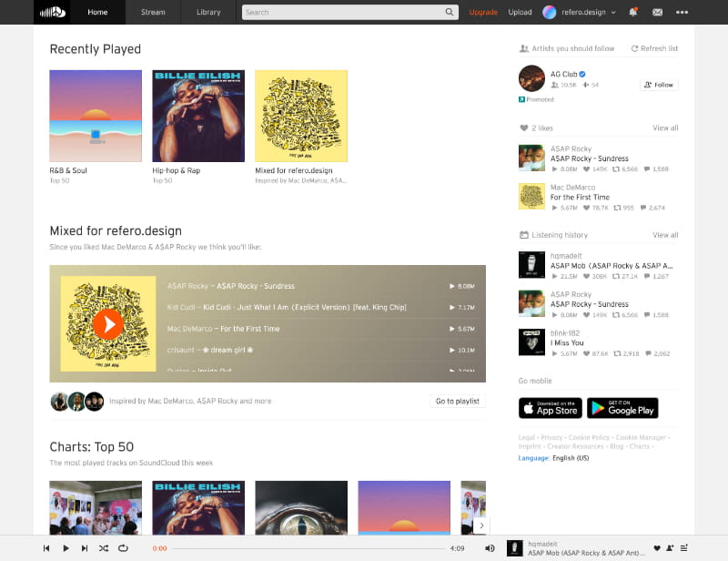Mute the player volume speaker icon
728x561 pixels.
tap(490, 548)
